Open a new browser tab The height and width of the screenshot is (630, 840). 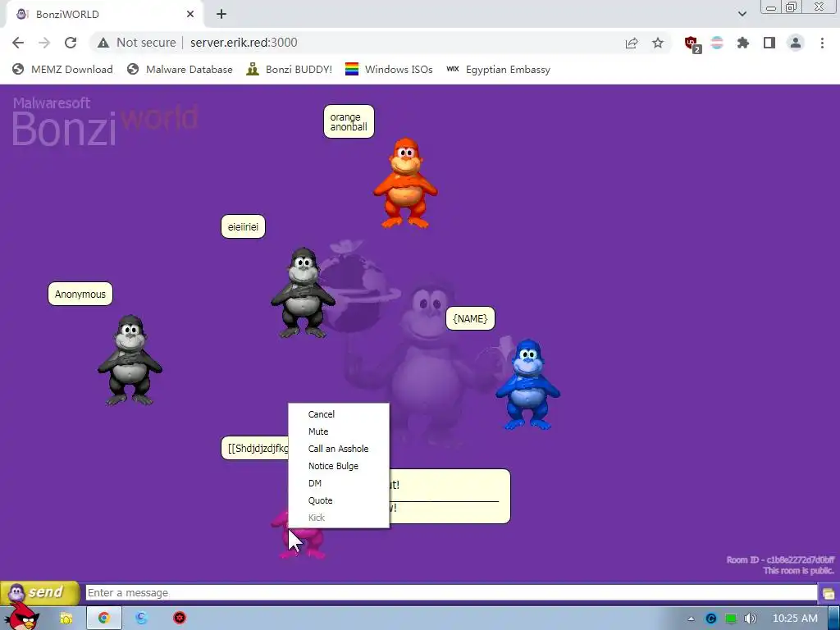pos(221,15)
